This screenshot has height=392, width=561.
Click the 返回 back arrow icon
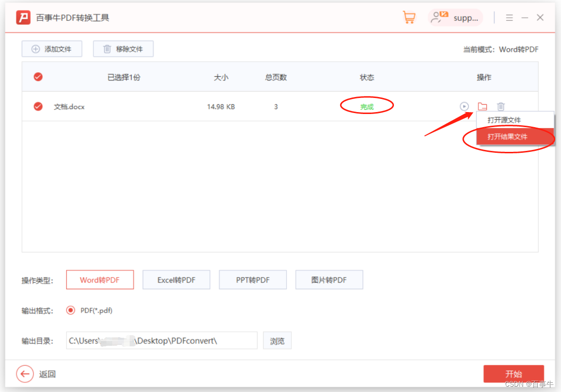(25, 374)
